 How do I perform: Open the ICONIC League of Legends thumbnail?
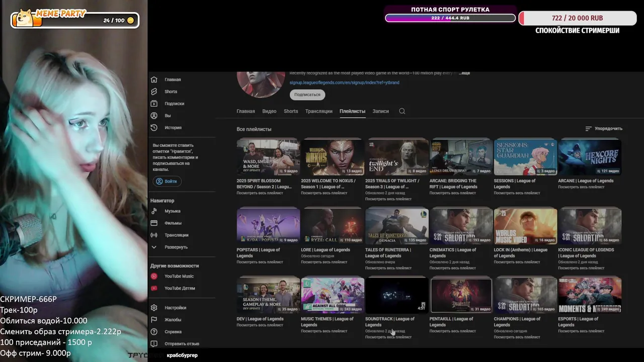(x=590, y=226)
